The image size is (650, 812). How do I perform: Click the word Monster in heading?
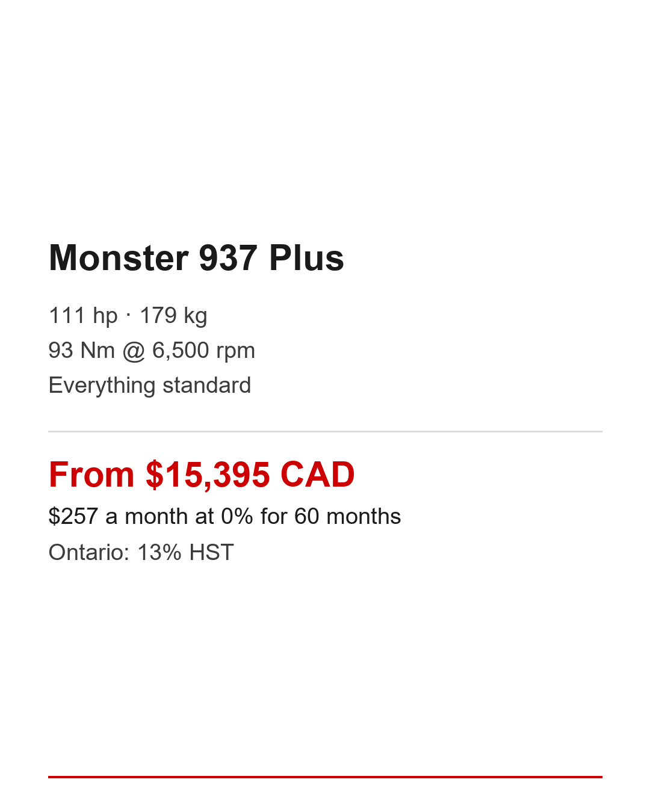coord(119,258)
